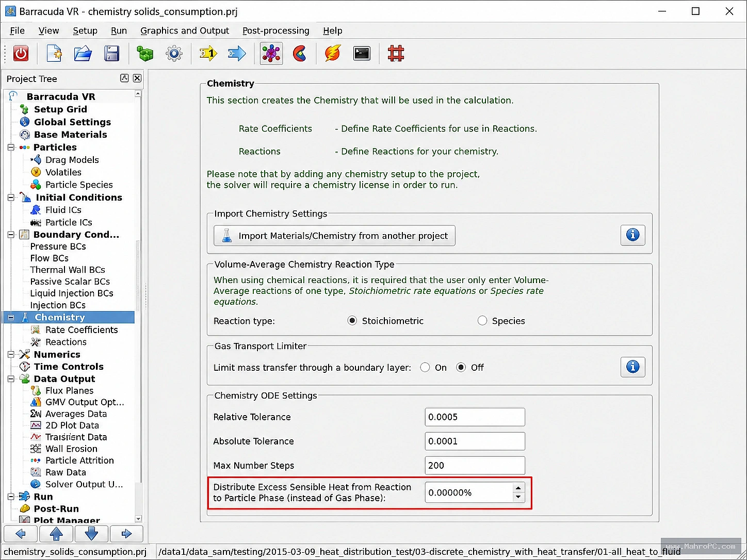Viewport: 747px width, 560px height.
Task: Collapse the Run tree node
Action: (x=11, y=497)
